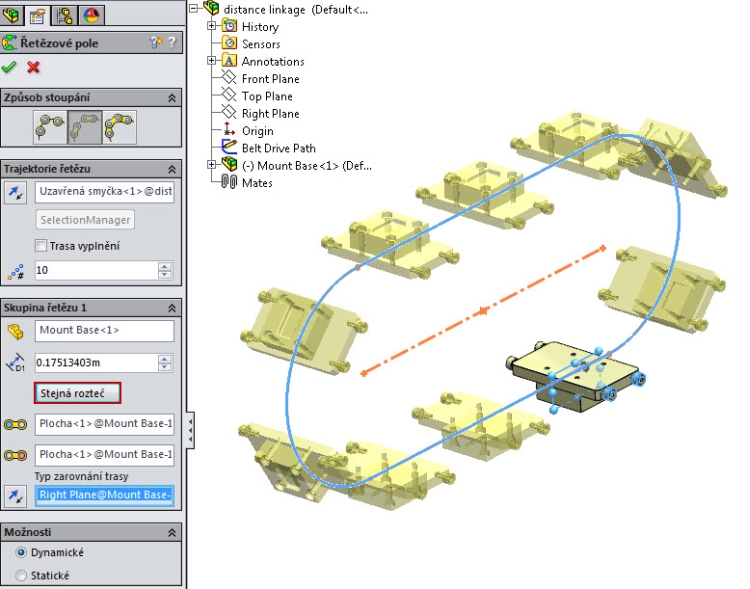Image resolution: width=750 pixels, height=589 pixels.
Task: Open the DisplayManager tab icon
Action: [x=91, y=14]
